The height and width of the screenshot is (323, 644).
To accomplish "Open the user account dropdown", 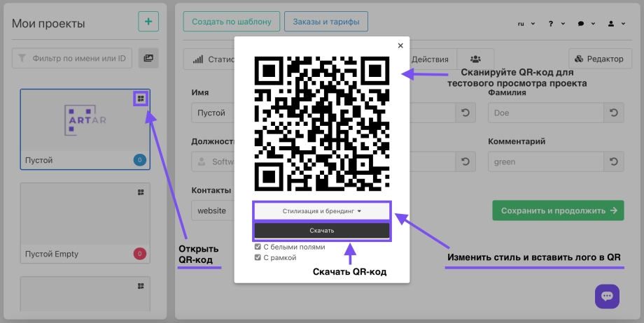I will click(x=615, y=23).
